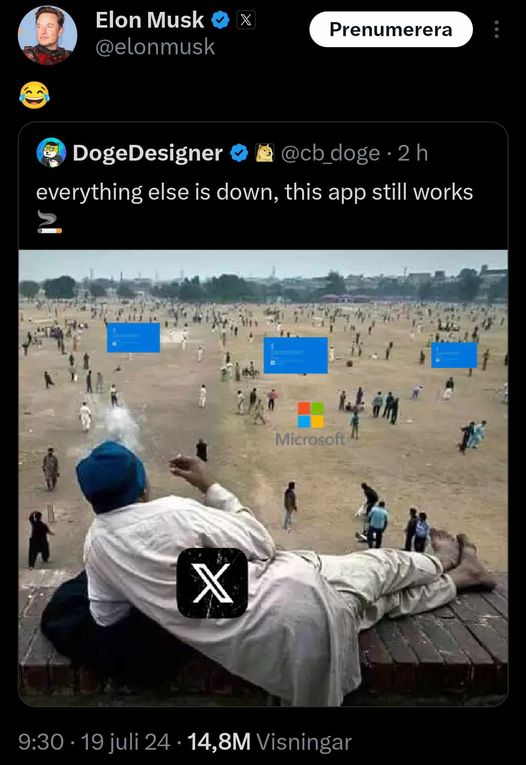
Task: Open the quoted post's 2 h timestamp
Action: pos(412,153)
